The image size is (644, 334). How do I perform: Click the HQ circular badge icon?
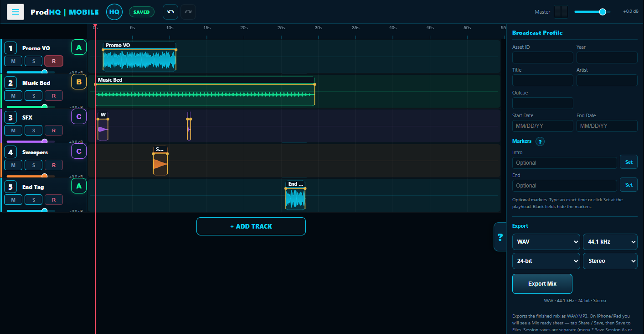114,12
